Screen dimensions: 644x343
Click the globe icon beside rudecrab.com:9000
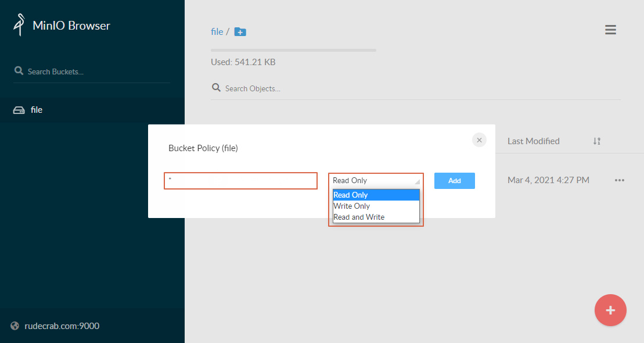[15, 326]
